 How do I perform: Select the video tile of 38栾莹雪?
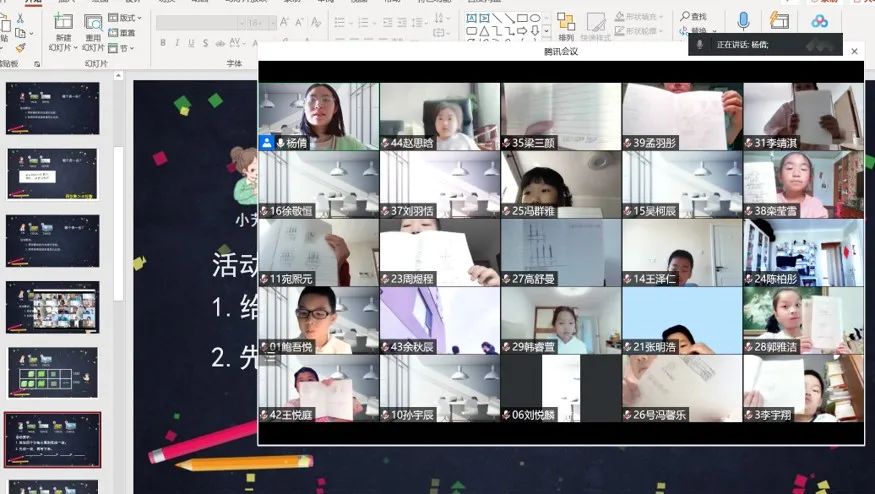803,185
